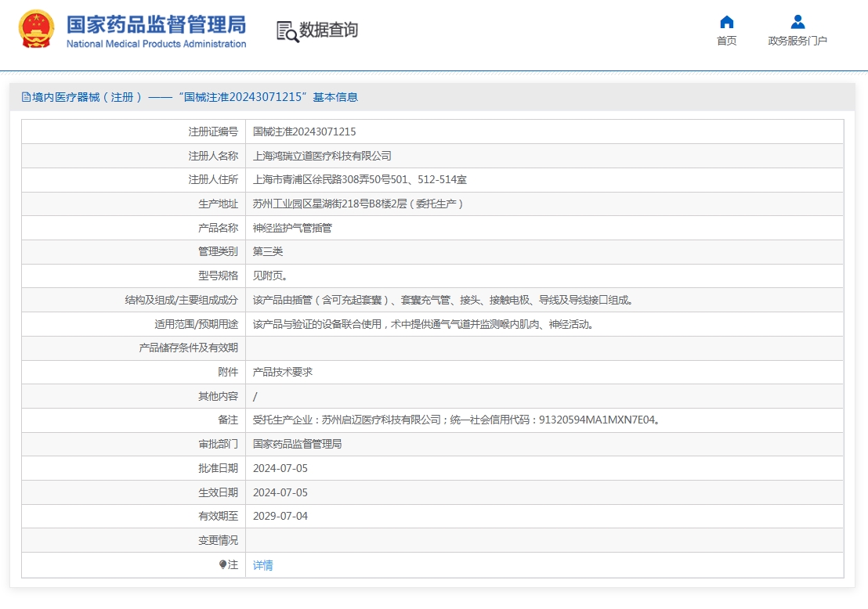Click the 适用范围/预期用途 label
The height and width of the screenshot is (609, 868).
[197, 324]
